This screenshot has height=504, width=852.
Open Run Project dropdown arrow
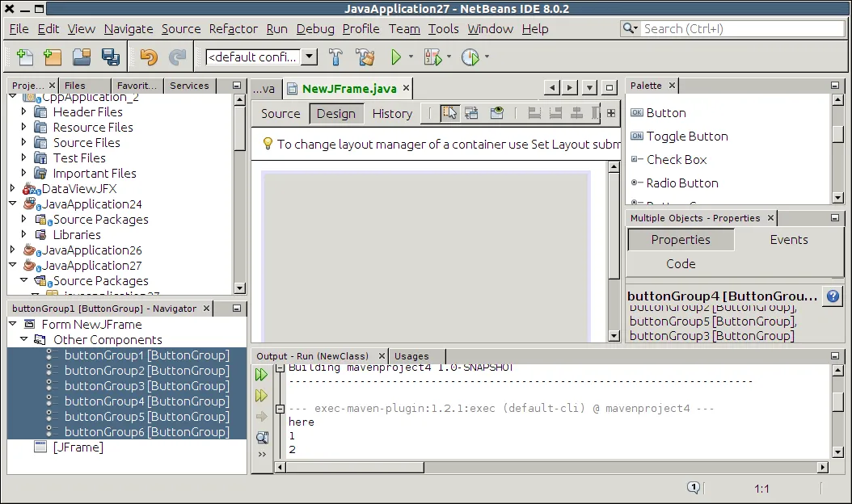point(411,57)
